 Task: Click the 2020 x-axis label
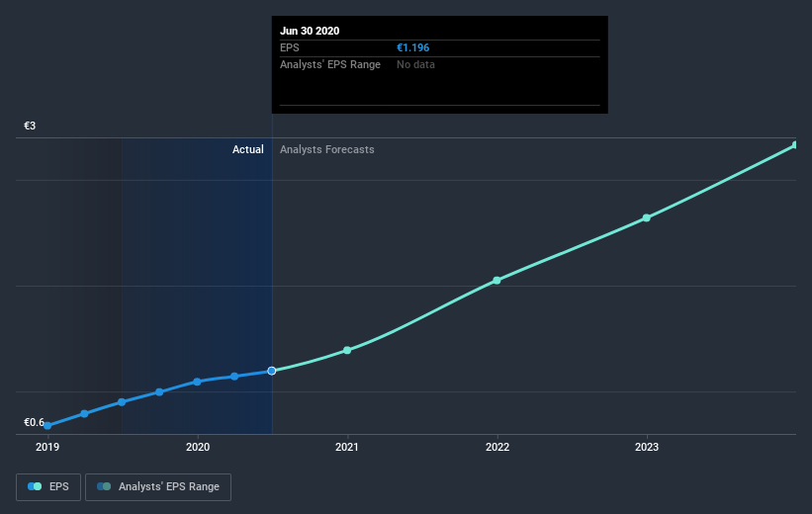coord(198,447)
